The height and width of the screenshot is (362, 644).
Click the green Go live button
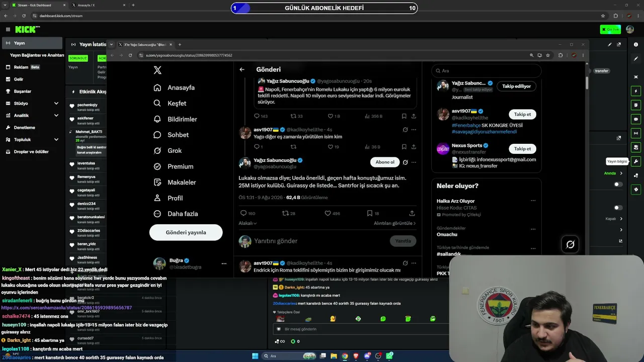click(x=610, y=30)
